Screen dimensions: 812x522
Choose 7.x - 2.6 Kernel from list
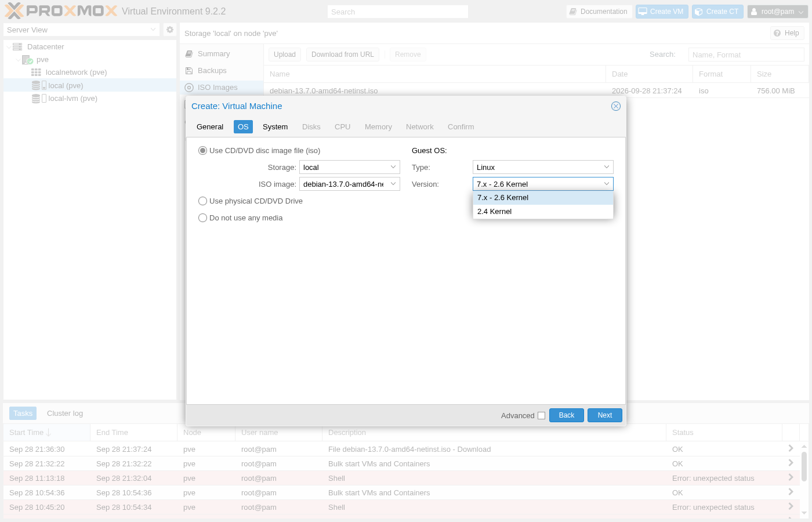click(x=543, y=198)
